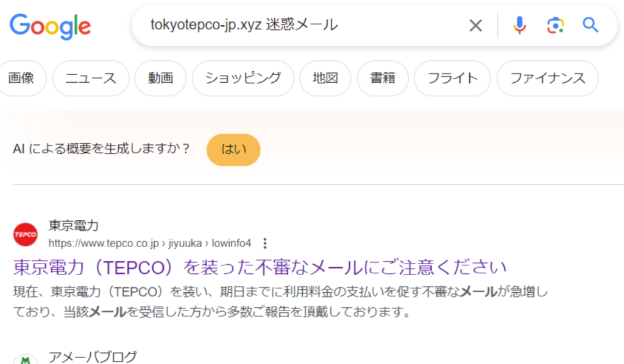Click the magnifying glass search icon
This screenshot has height=364, width=624.
point(590,25)
